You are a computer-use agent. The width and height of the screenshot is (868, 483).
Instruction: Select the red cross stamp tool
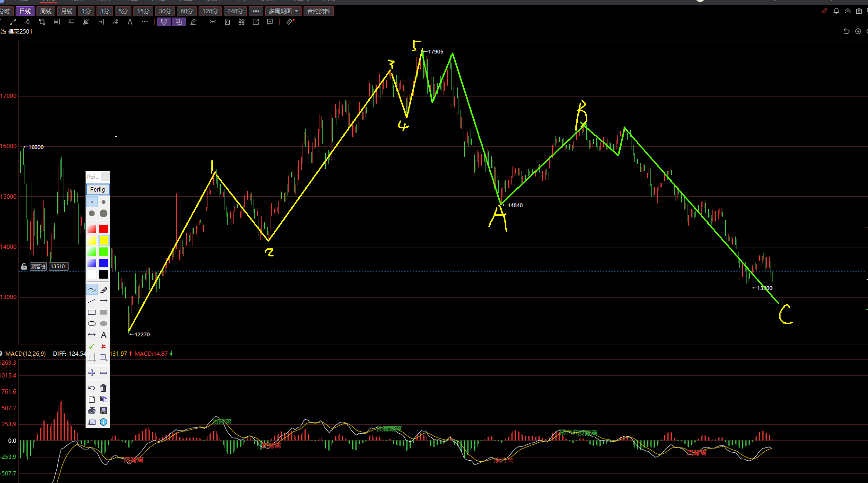[x=104, y=346]
